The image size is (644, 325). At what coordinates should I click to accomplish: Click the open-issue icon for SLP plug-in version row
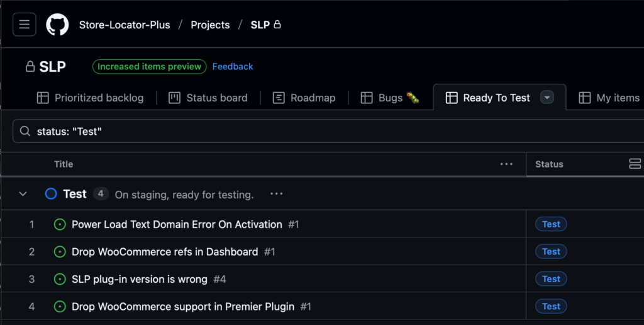(x=60, y=279)
